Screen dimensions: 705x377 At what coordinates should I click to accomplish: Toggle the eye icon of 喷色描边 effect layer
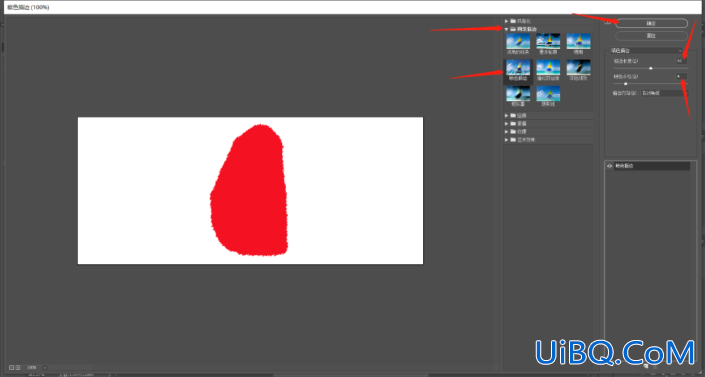[610, 166]
